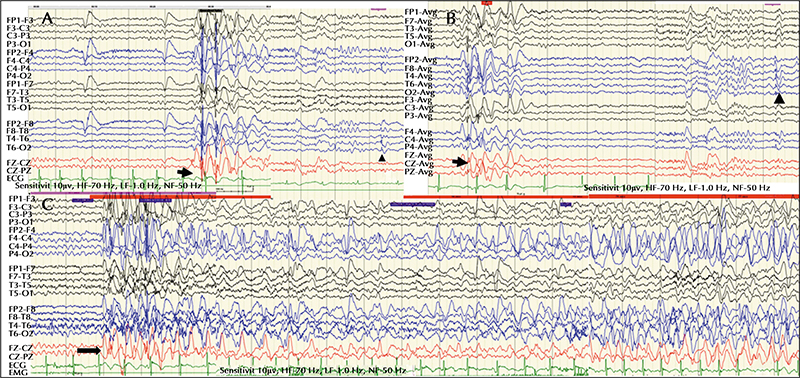
Task: Click the red event marker atop panel B
Action: pyautogui.click(x=486, y=3)
